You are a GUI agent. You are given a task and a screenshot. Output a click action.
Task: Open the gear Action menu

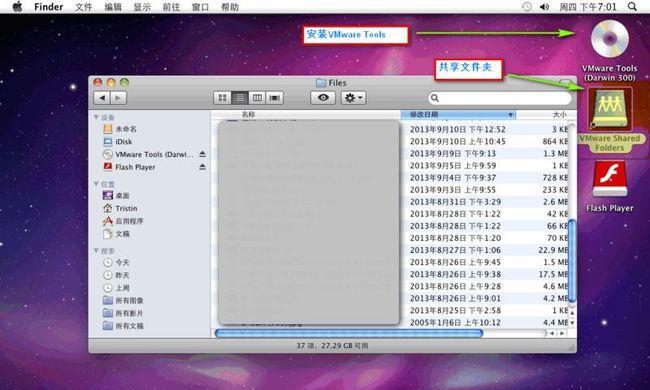[353, 98]
